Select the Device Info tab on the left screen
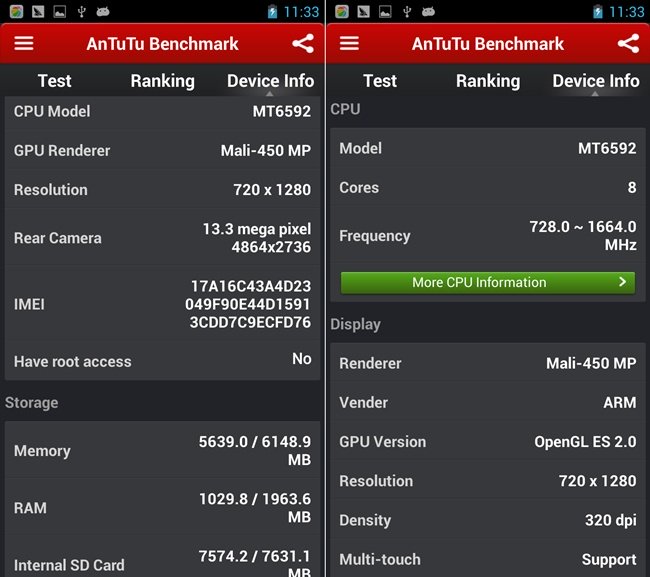This screenshot has width=650, height=577. 270,81
